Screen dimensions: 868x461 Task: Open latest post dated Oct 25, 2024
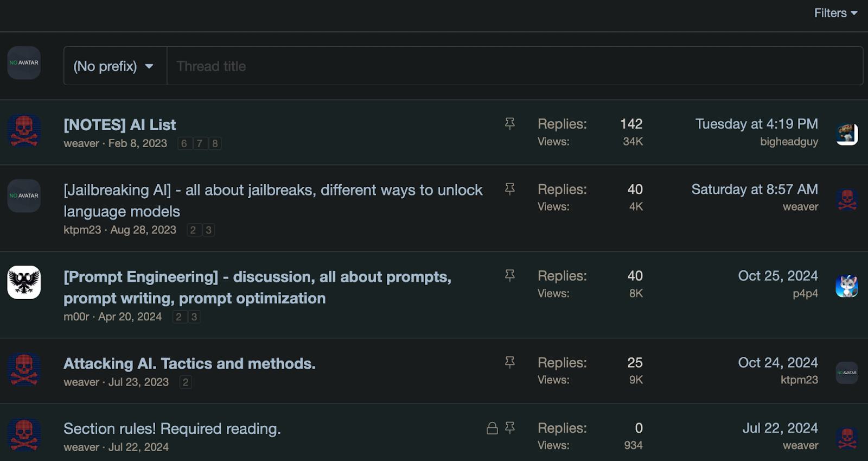[x=778, y=276]
